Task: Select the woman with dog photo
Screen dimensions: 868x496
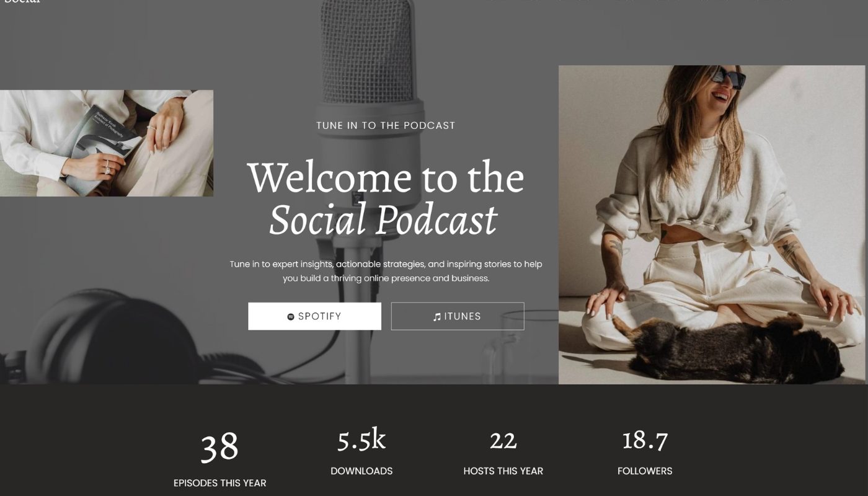Action: pos(713,224)
